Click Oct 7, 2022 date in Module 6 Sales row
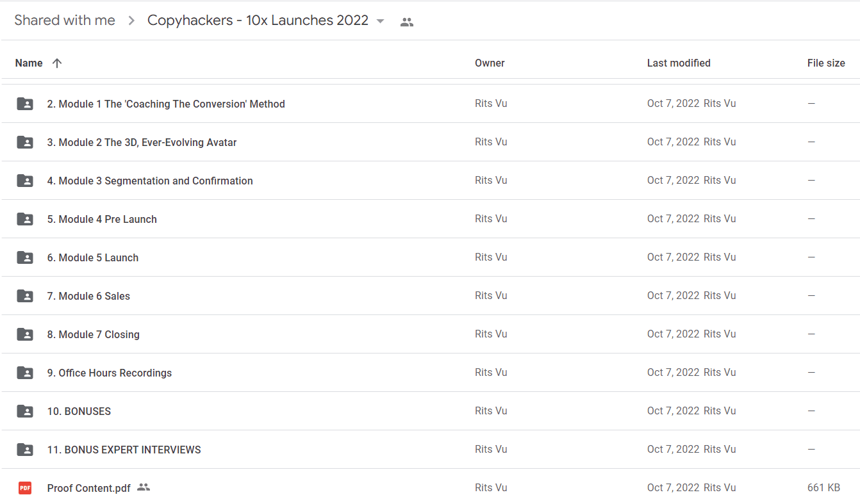 [x=673, y=295]
